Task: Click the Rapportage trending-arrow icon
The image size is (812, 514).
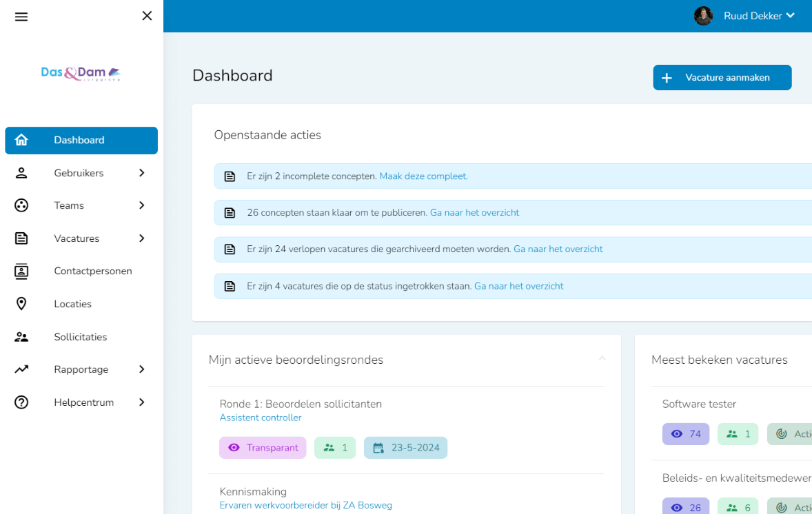Action: [x=21, y=369]
